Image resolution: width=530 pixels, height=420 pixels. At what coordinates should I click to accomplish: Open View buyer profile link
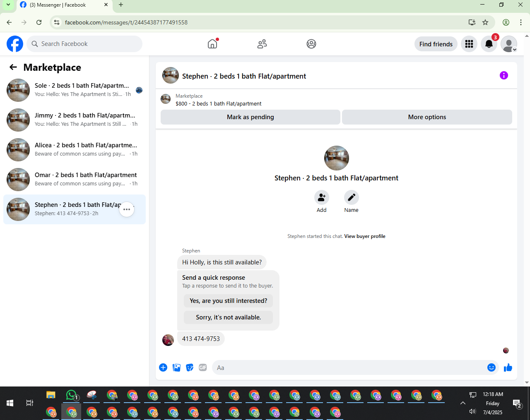[x=365, y=236]
